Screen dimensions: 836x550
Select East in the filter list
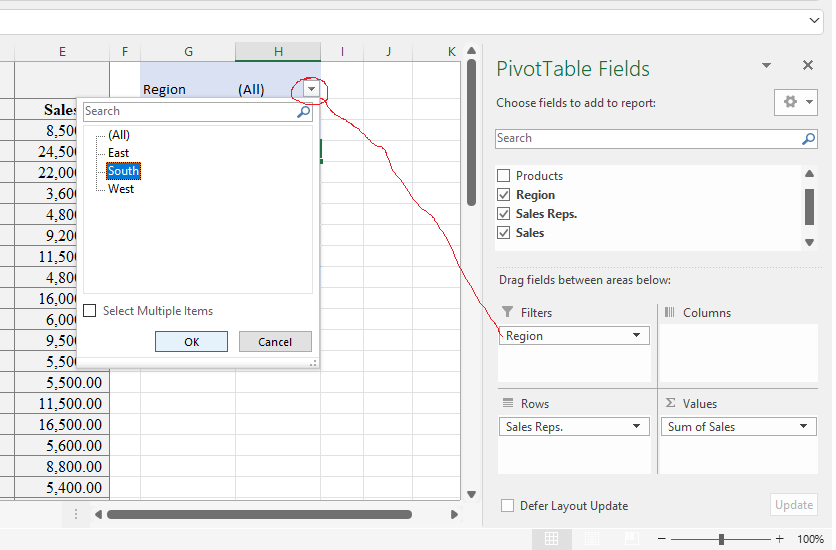118,153
